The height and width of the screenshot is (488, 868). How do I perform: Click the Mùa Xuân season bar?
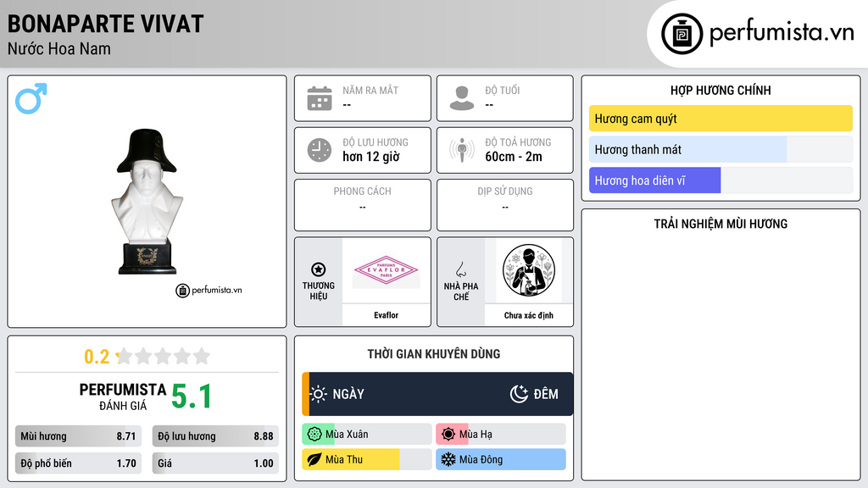(x=367, y=435)
